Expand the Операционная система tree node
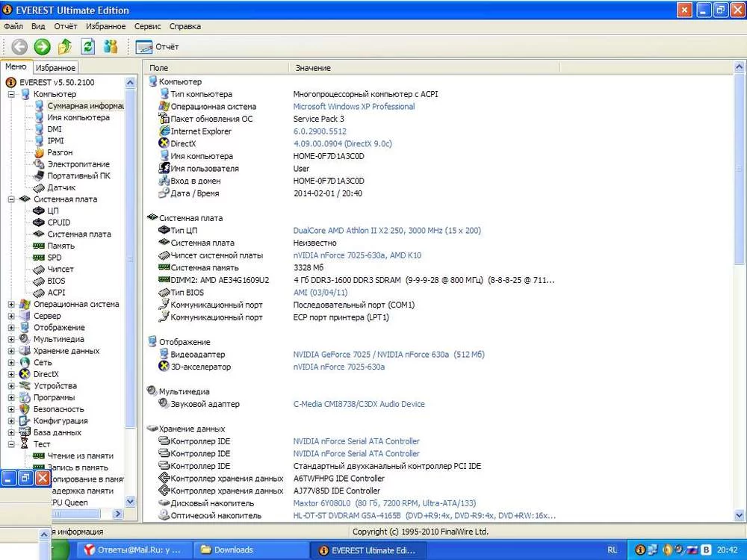Viewport: 747px width, 560px height. (x=11, y=304)
